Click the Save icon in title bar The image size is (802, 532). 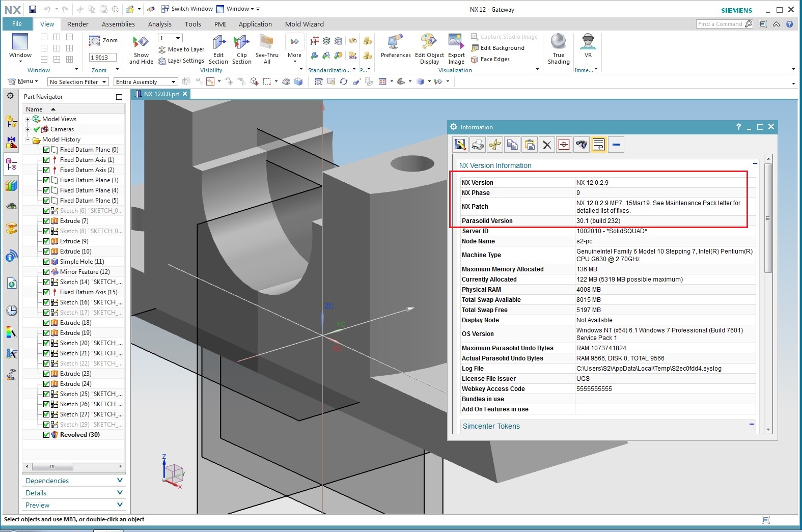33,9
